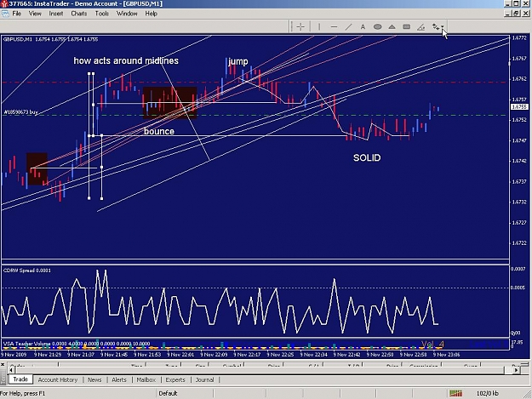
Task: Open the Insert menu
Action: pos(56,14)
